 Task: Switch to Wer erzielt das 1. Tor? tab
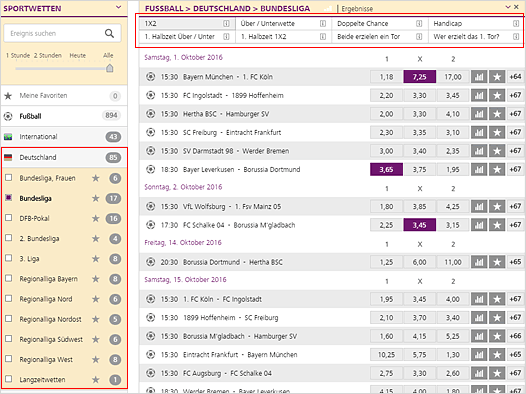click(476, 37)
